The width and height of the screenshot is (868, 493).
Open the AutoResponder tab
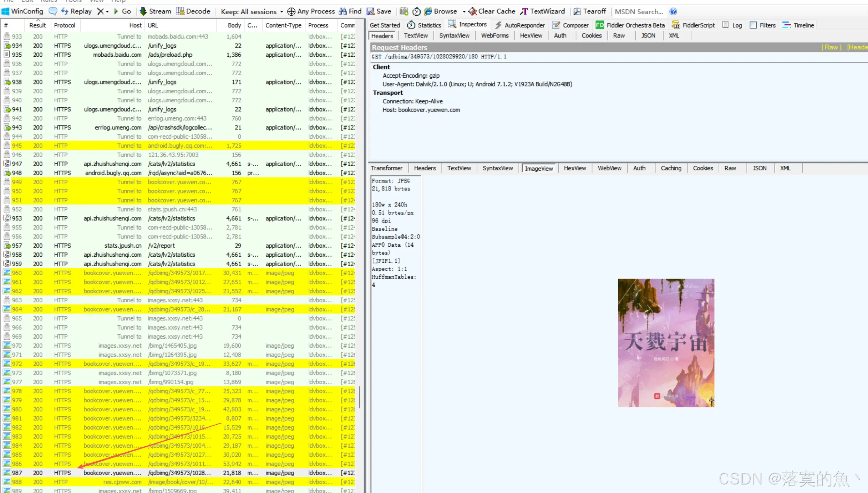tap(520, 25)
